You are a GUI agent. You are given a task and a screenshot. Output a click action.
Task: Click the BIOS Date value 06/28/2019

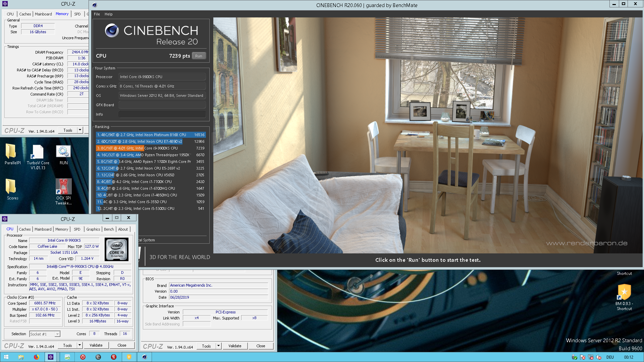point(218,297)
